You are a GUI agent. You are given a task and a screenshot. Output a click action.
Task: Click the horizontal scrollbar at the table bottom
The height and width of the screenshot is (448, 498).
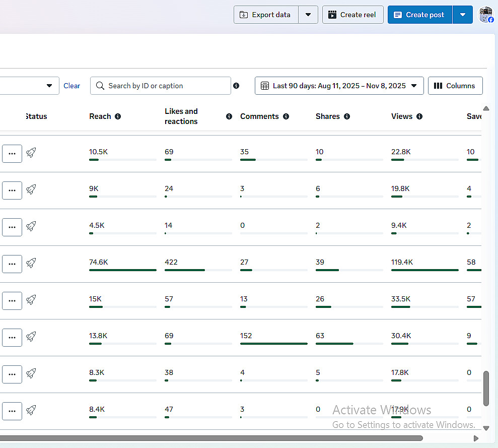pyautogui.click(x=211, y=438)
